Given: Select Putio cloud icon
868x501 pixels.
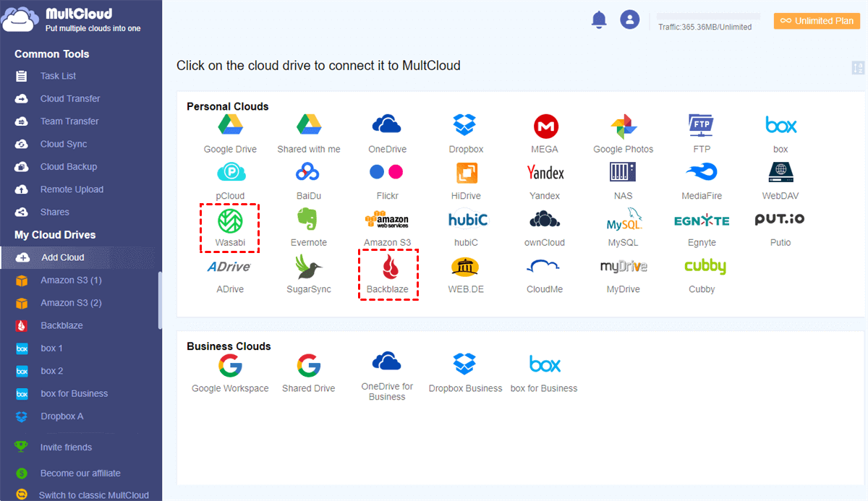Looking at the screenshot, I should (x=780, y=219).
